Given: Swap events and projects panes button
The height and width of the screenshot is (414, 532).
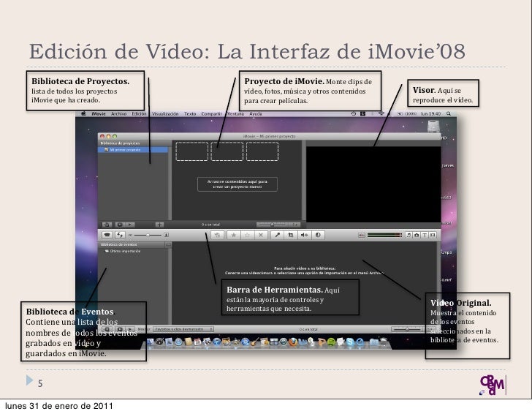Looking at the screenshot, I should [120, 235].
